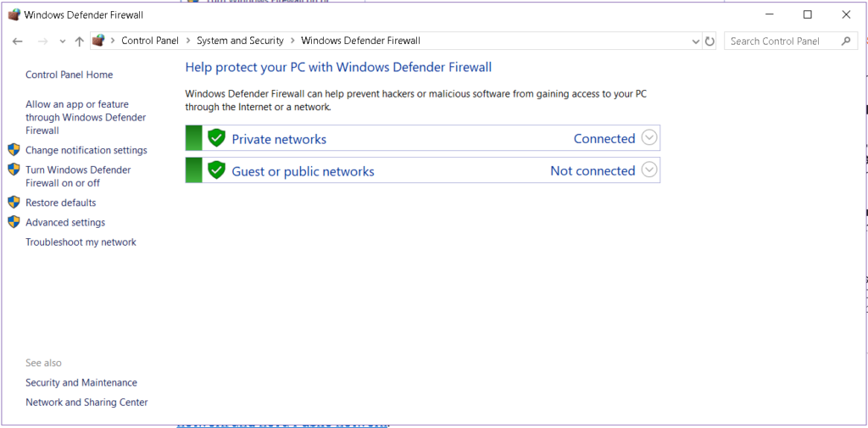Image resolution: width=868 pixels, height=428 pixels.
Task: Expand Guest or public networks chevron
Action: point(649,170)
